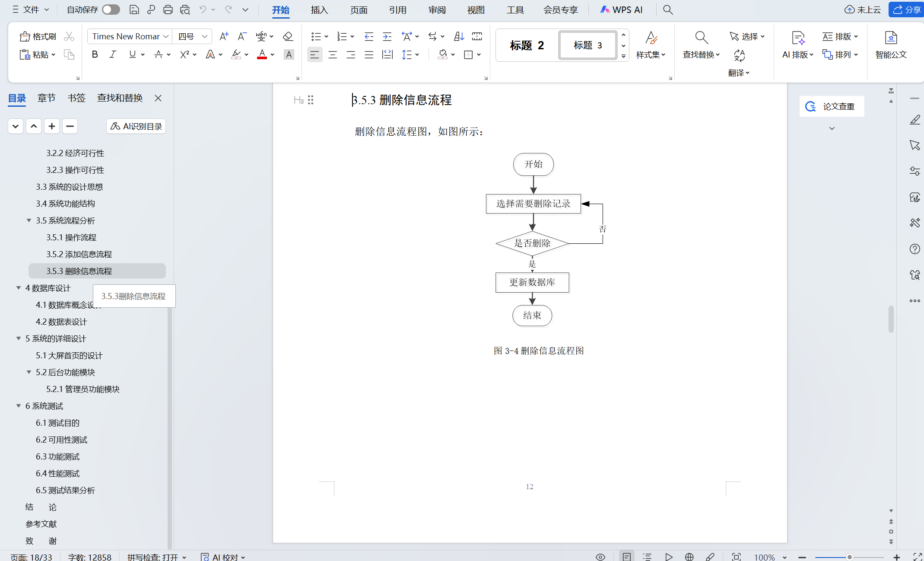Open the Translate (翻译) tool
924x561 pixels.
pos(739,63)
